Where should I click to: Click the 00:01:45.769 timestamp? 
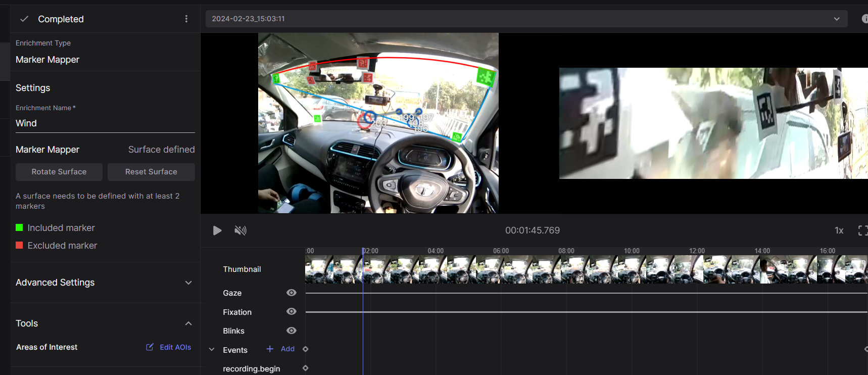click(x=533, y=230)
